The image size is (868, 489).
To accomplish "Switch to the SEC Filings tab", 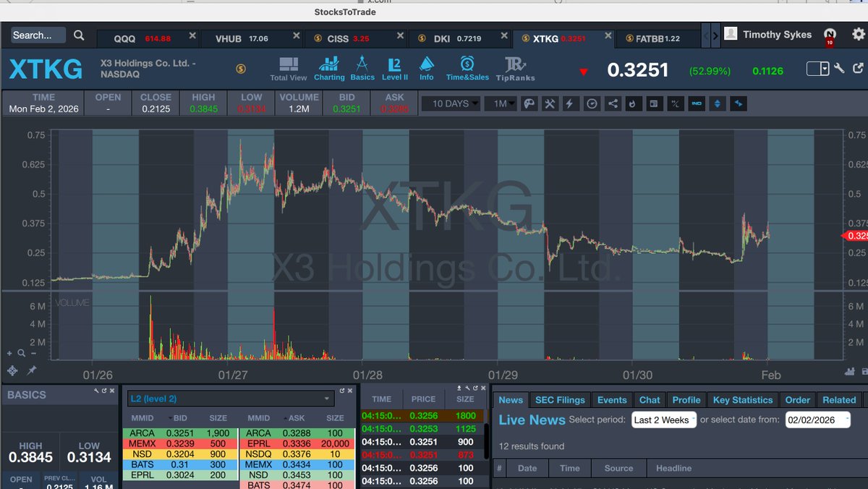I will (x=560, y=399).
